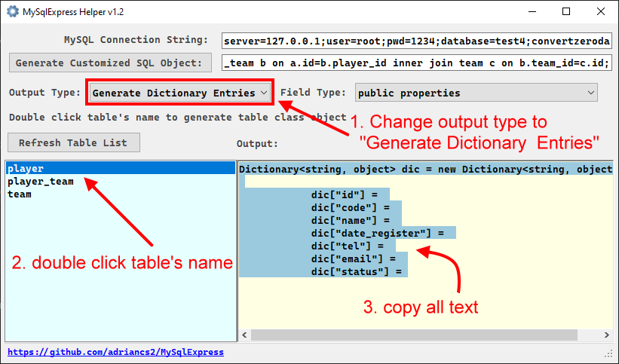Click the dic["email"] output line
This screenshot has width=619, height=364.
354,258
